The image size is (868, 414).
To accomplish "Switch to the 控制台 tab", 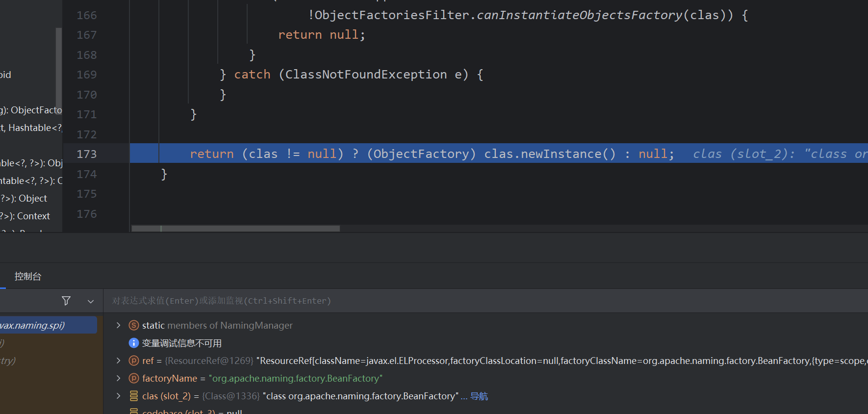I will 27,276.
